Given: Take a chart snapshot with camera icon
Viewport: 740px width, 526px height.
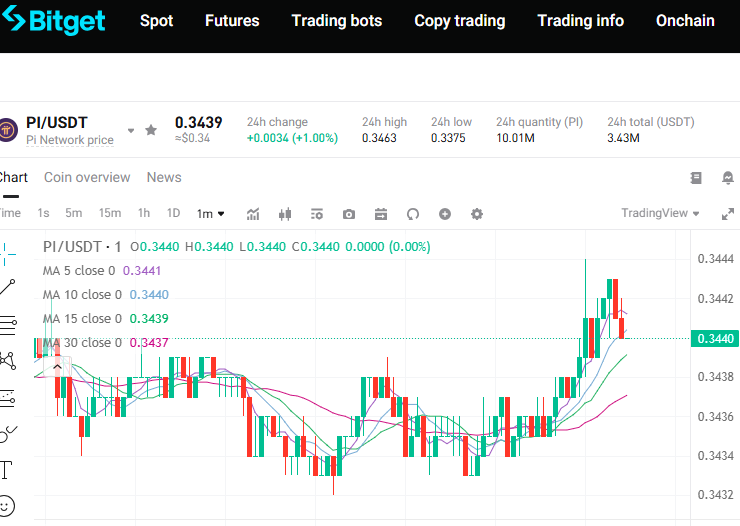Looking at the screenshot, I should point(349,214).
